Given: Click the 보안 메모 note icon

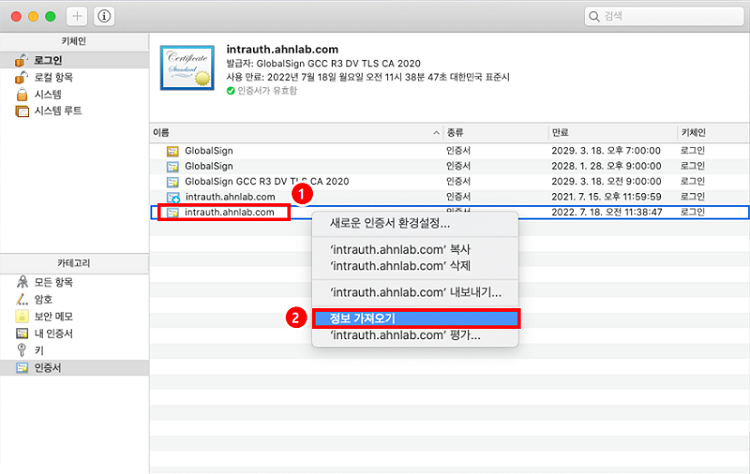Looking at the screenshot, I should [22, 316].
